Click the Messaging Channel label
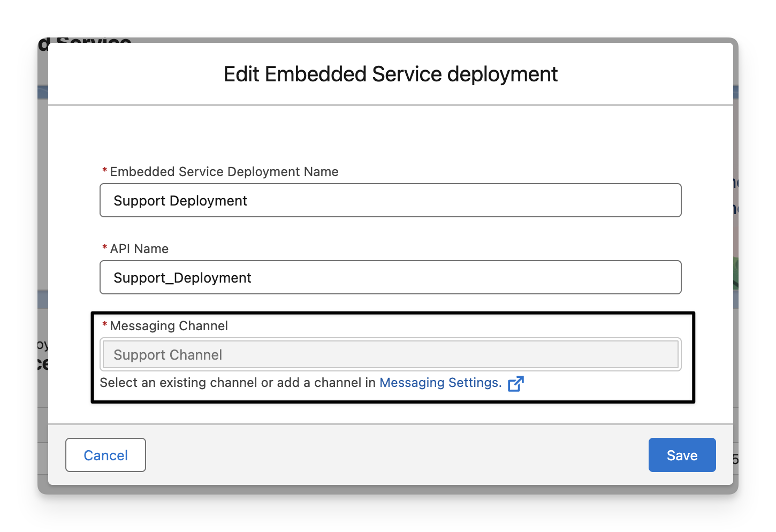This screenshot has width=776, height=532. click(x=169, y=326)
